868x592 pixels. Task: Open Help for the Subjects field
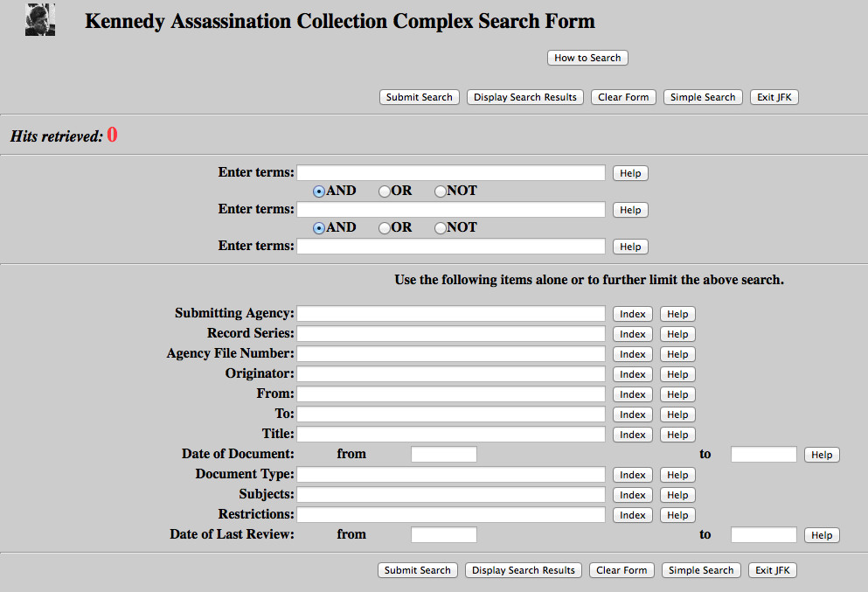[677, 495]
